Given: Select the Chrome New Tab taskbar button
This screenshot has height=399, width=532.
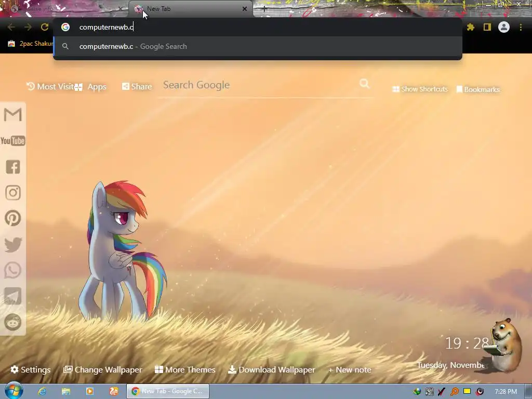Looking at the screenshot, I should (x=168, y=391).
